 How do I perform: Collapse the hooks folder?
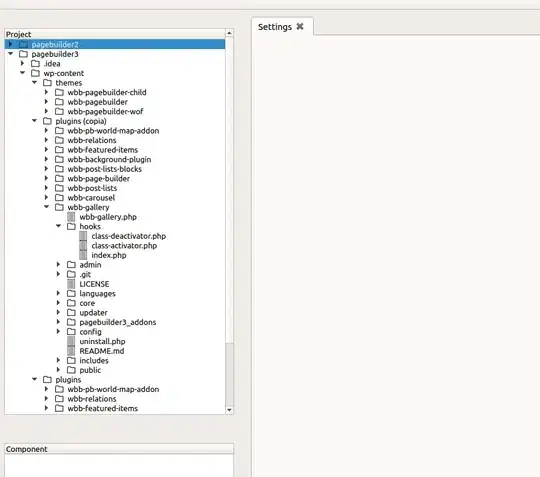(59, 226)
